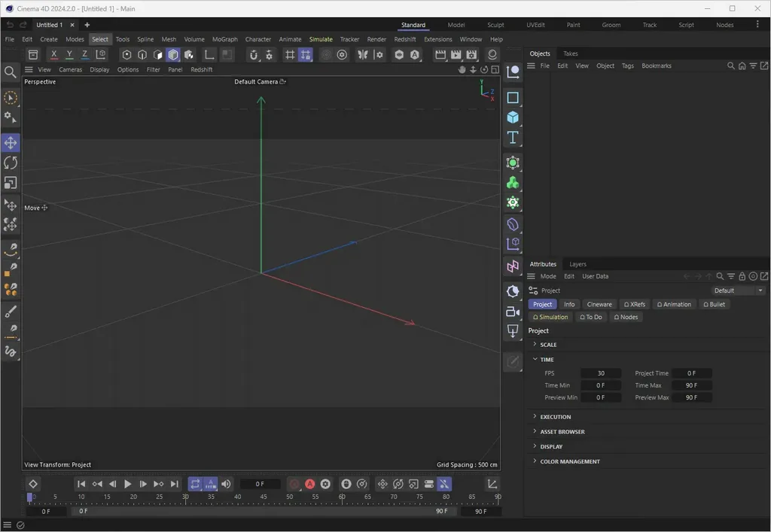Viewport: 771px width, 532px height.
Task: Open layout options kebab menu at top right
Action: [x=757, y=24]
